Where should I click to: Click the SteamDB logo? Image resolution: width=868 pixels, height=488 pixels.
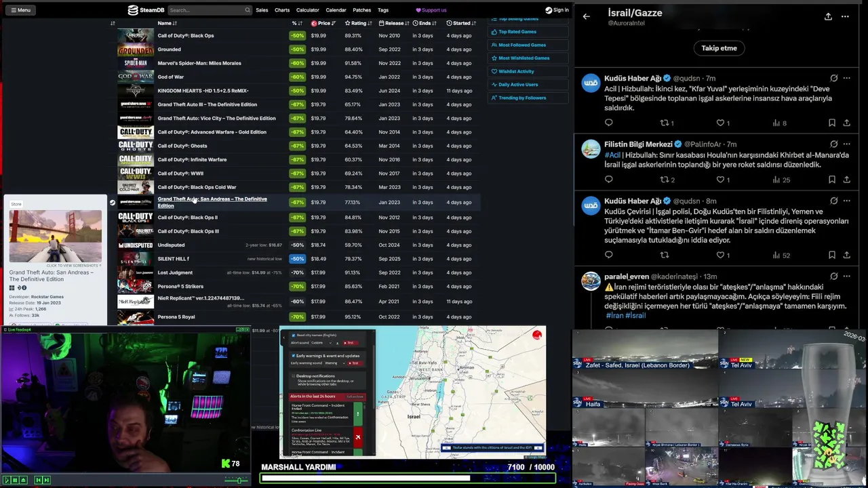click(x=146, y=10)
